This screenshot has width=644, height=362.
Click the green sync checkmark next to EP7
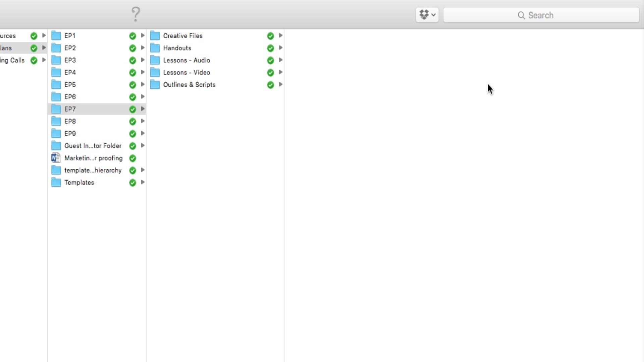coord(132,109)
